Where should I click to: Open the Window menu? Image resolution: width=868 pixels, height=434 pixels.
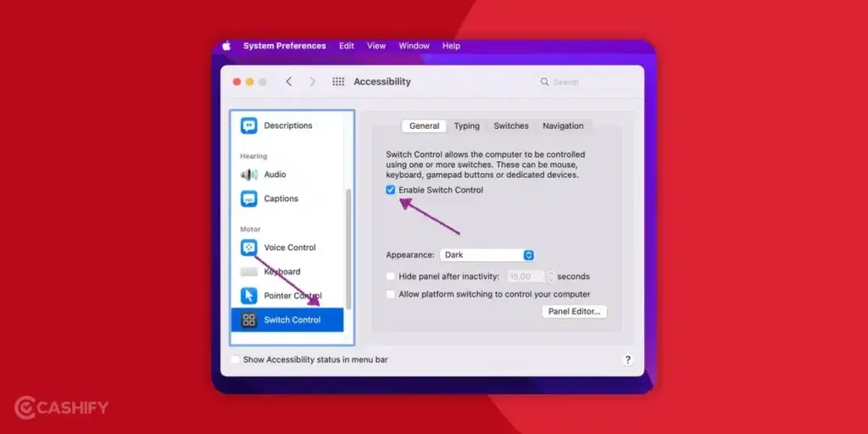pos(414,46)
